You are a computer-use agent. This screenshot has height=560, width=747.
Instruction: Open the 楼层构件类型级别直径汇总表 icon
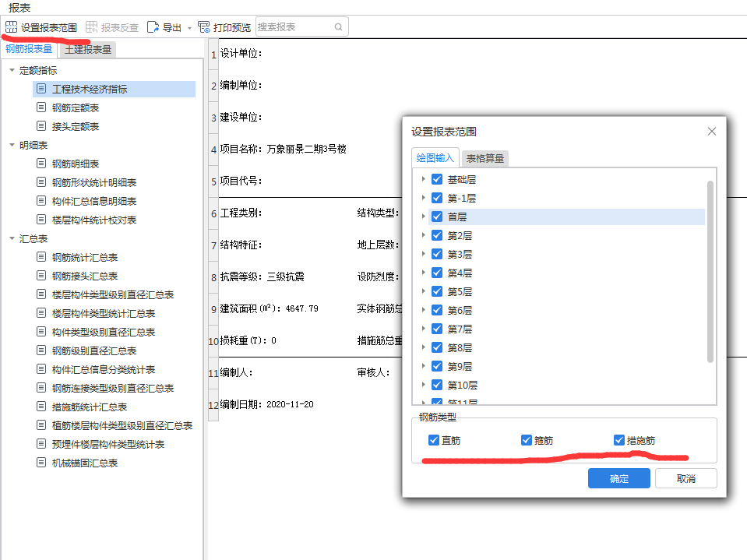point(41,294)
